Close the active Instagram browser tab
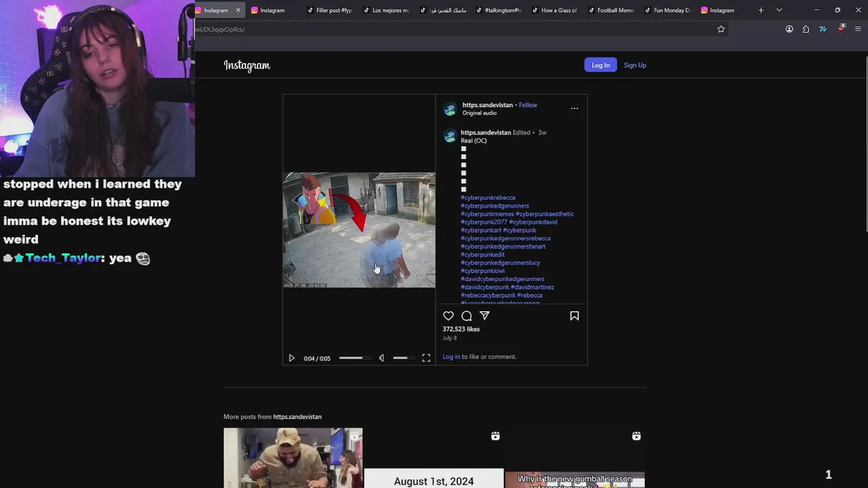Screen dimensions: 868x488 [x=238, y=10]
